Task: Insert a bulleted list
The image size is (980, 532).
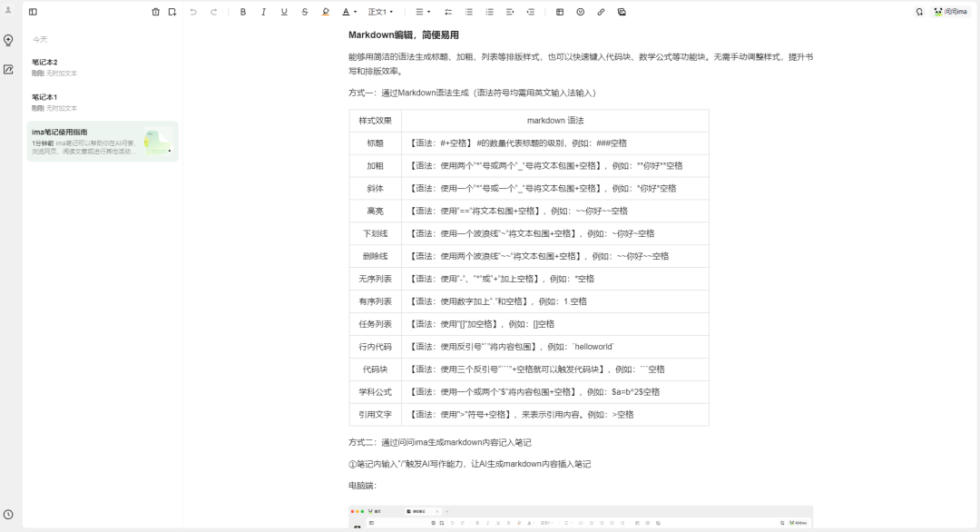Action: [x=469, y=12]
